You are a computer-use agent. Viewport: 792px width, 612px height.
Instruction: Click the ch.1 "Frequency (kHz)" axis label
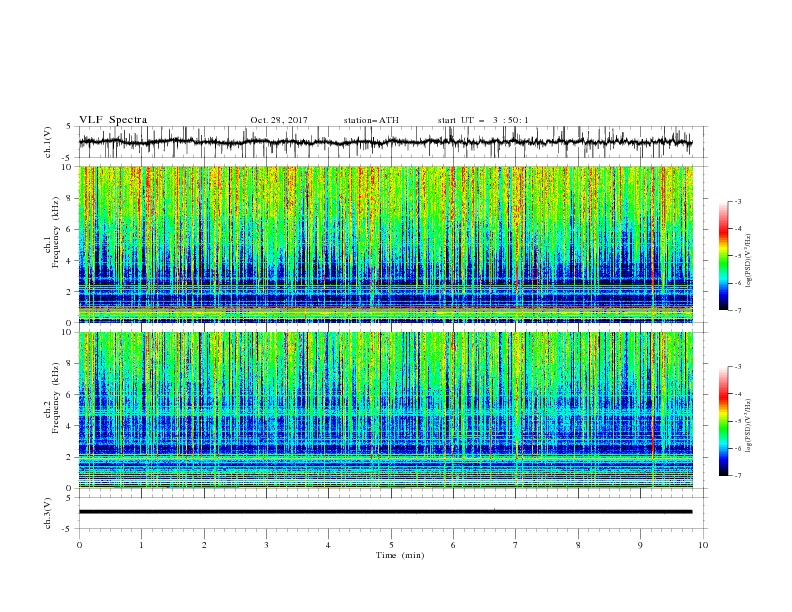pos(56,230)
